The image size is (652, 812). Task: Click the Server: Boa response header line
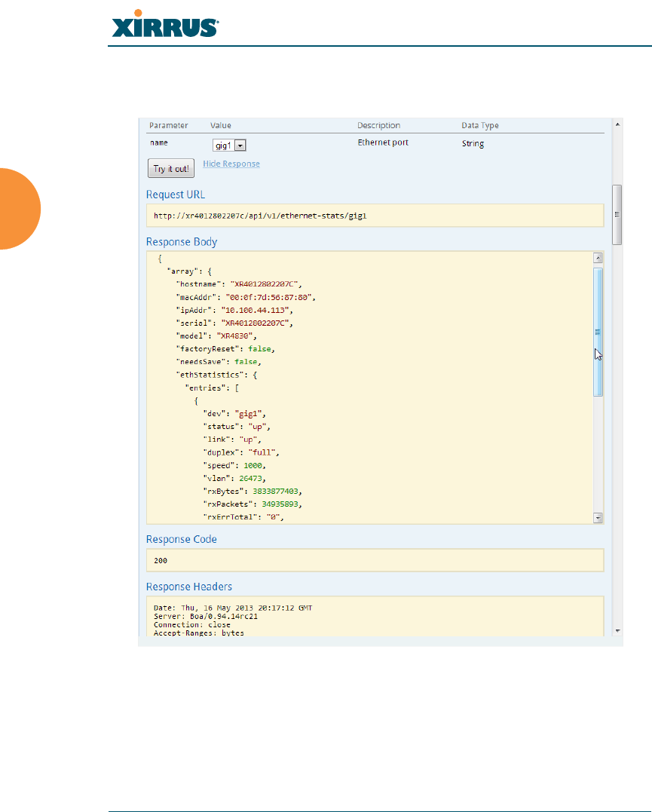click(206, 616)
